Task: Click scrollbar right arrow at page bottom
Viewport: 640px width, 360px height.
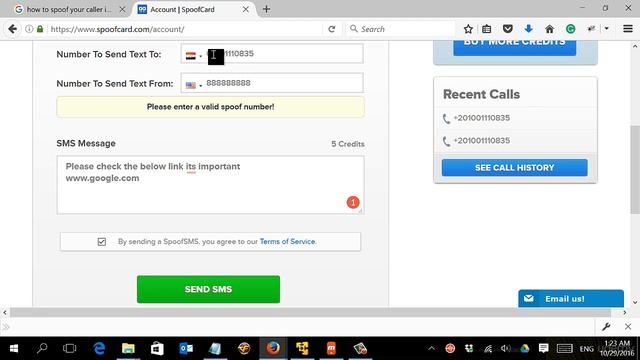Action: pyautogui.click(x=624, y=313)
